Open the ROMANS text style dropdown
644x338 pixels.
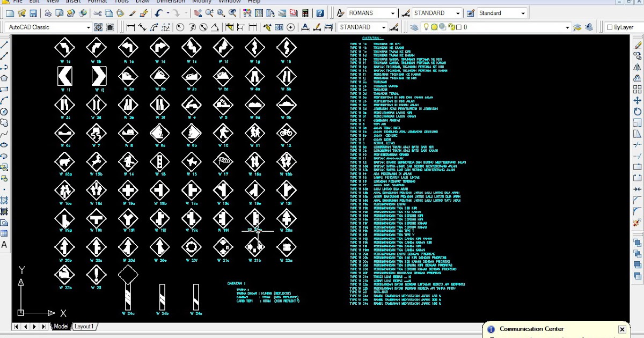pos(393,12)
